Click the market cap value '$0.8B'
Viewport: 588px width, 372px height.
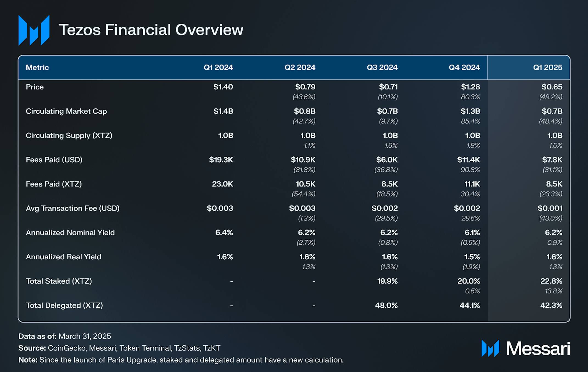point(305,111)
